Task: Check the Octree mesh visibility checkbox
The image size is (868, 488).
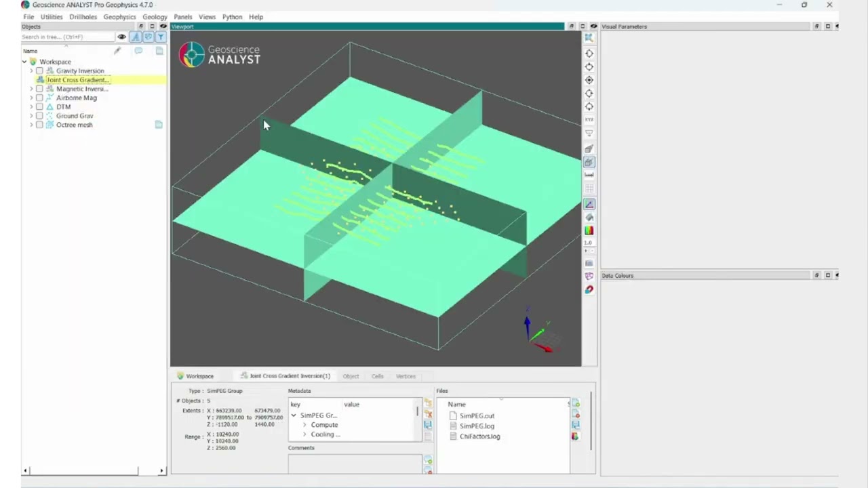Action: coord(39,125)
